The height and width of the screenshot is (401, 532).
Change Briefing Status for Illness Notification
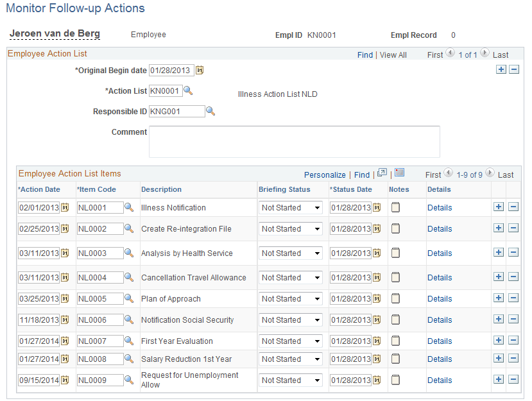[290, 207]
